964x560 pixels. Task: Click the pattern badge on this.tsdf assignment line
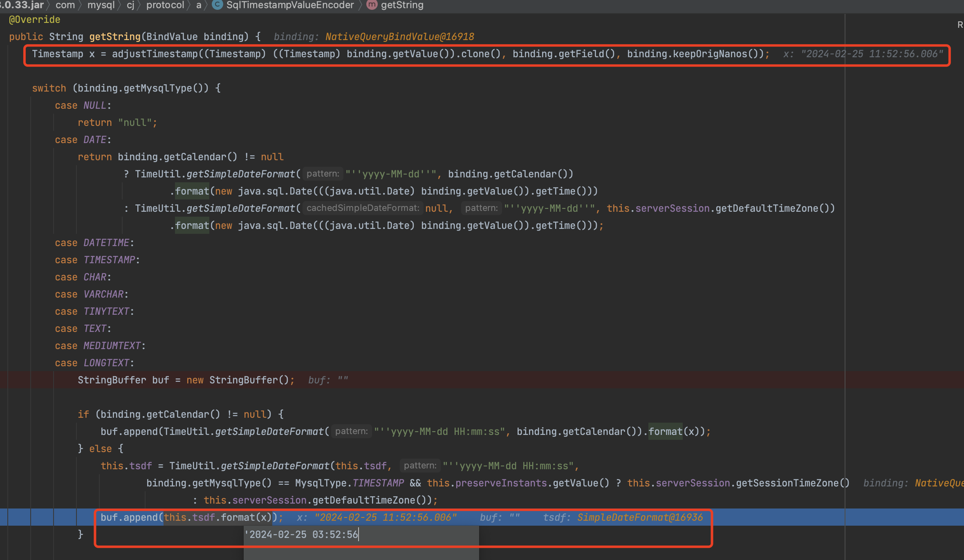[x=420, y=465]
